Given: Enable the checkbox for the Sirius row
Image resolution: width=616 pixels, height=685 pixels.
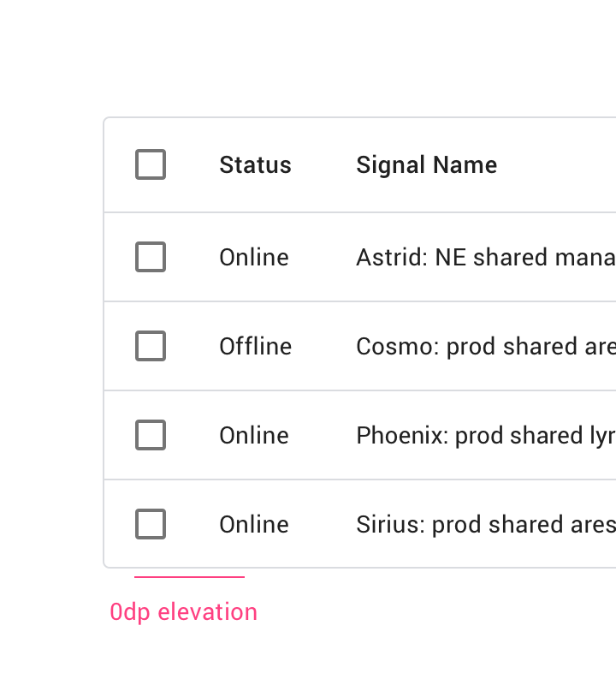Looking at the screenshot, I should [151, 524].
